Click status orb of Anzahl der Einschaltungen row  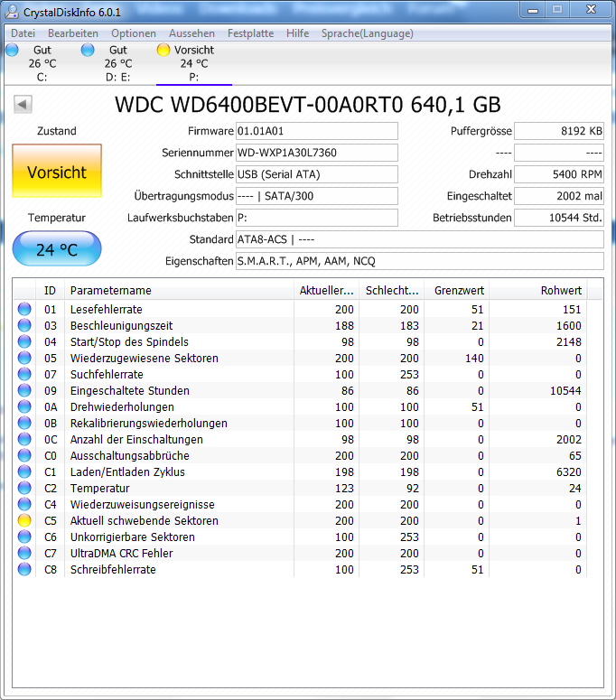pyautogui.click(x=24, y=439)
